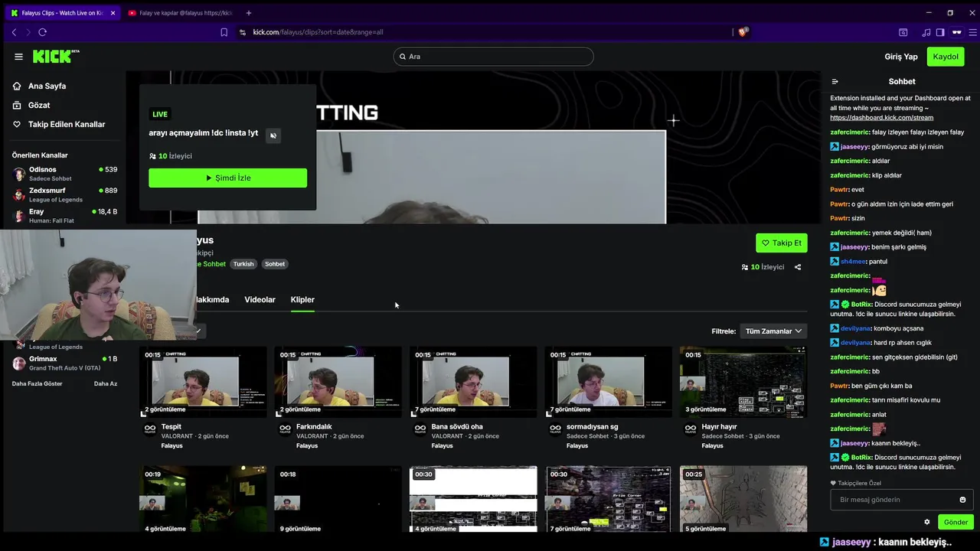This screenshot has height=551, width=980.
Task: Unmute the live stream preview sound
Action: [x=273, y=135]
